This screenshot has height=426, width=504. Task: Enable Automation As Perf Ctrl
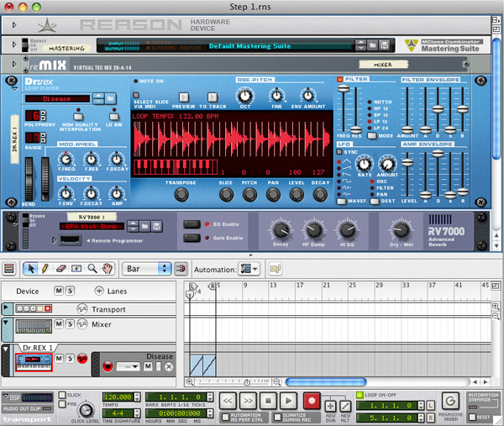[x=225, y=418]
